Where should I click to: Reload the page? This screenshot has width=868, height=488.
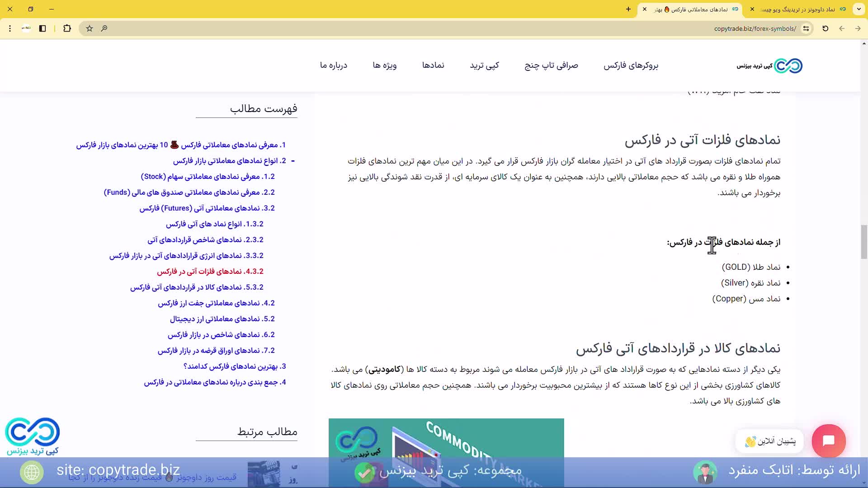pyautogui.click(x=825, y=28)
